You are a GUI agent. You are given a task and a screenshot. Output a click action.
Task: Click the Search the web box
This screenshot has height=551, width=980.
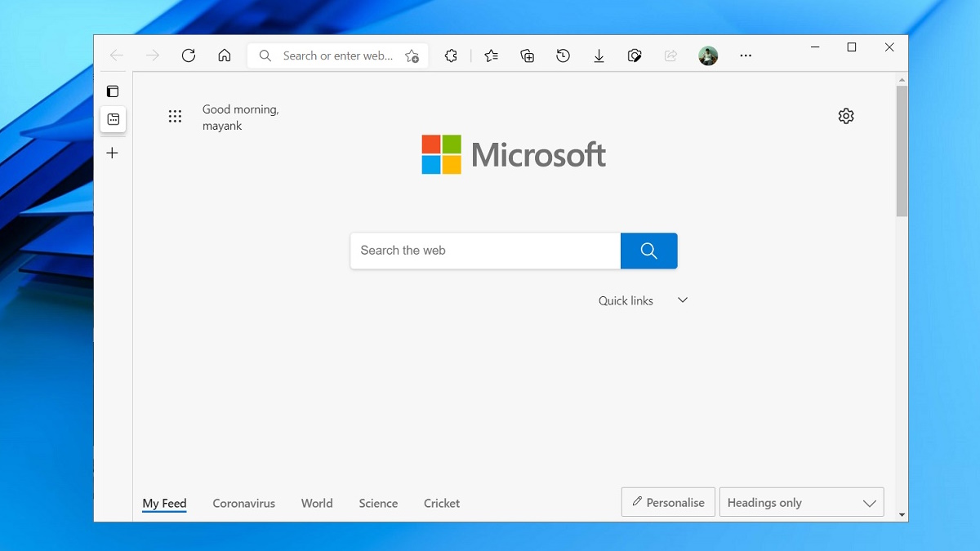click(485, 251)
